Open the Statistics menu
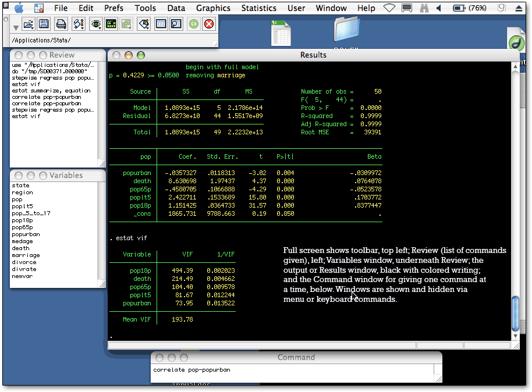The width and height of the screenshot is (532, 392). (259, 8)
